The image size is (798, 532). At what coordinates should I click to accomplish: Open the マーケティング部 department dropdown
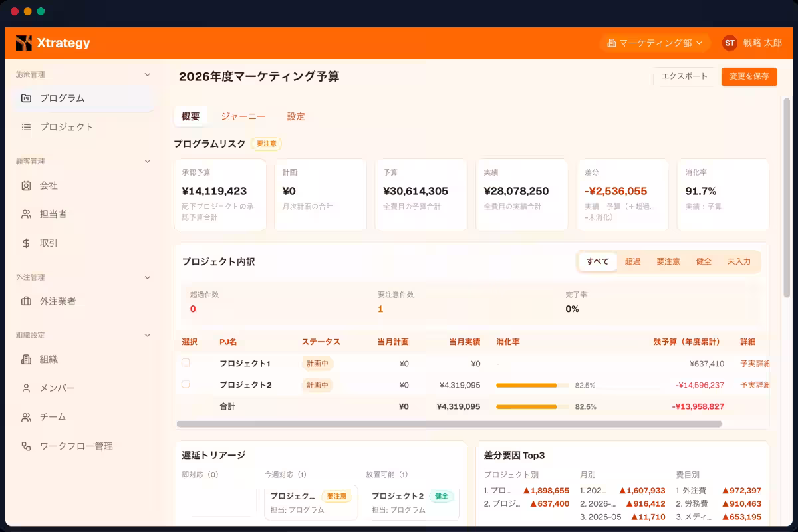click(655, 43)
